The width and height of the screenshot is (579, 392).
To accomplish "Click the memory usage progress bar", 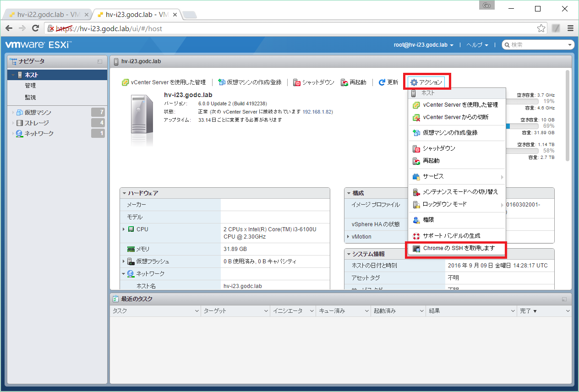I will point(522,126).
